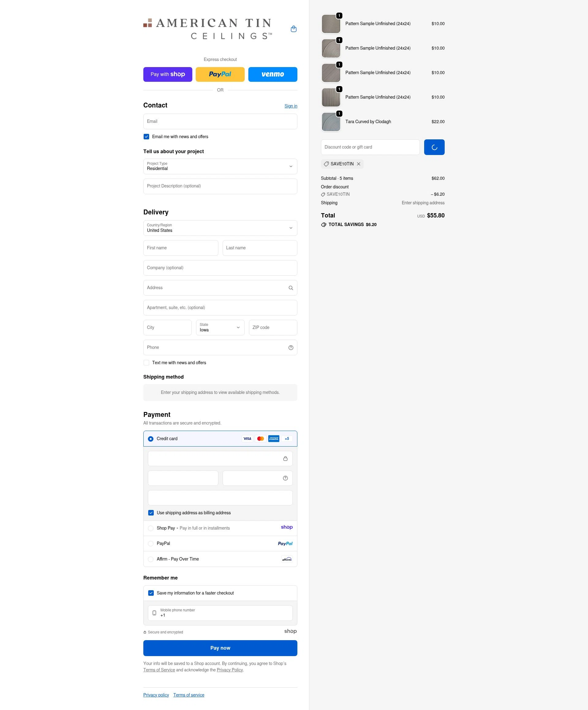
Task: Expand the Country/Region selector
Action: coord(220,228)
